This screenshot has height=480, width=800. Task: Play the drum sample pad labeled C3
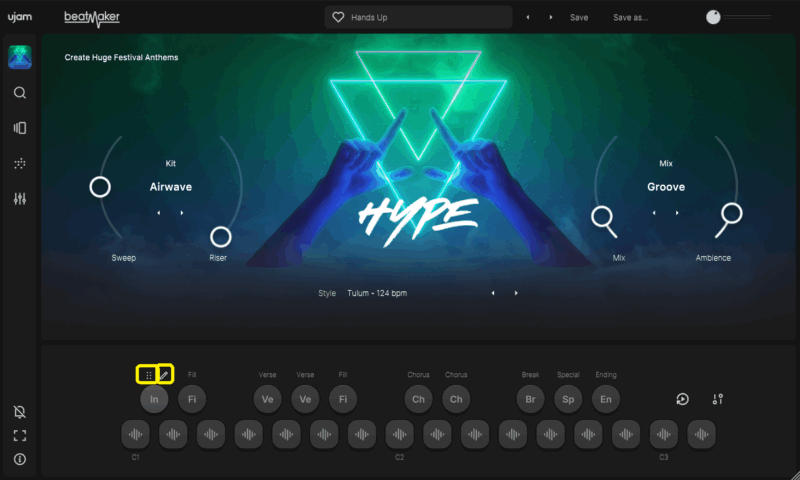pos(664,434)
